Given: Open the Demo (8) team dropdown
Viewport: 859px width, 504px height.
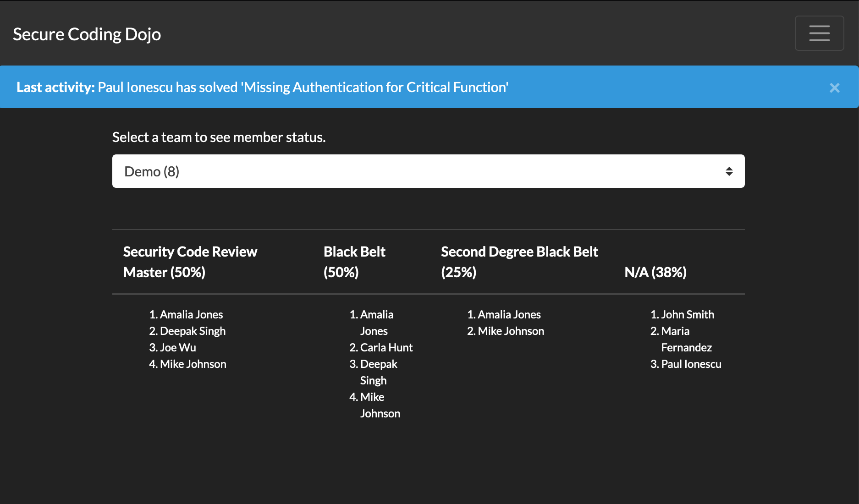Looking at the screenshot, I should click(428, 171).
